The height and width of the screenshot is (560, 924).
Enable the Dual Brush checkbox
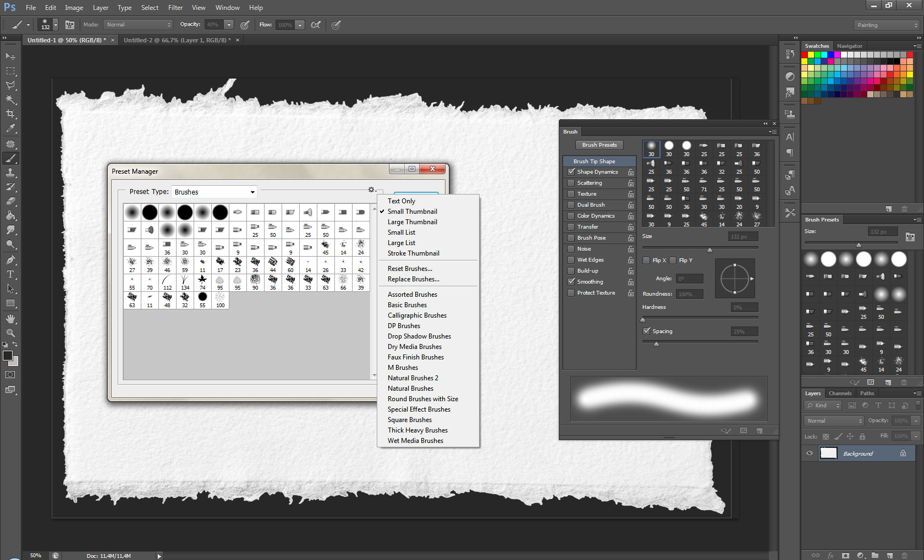(x=571, y=205)
